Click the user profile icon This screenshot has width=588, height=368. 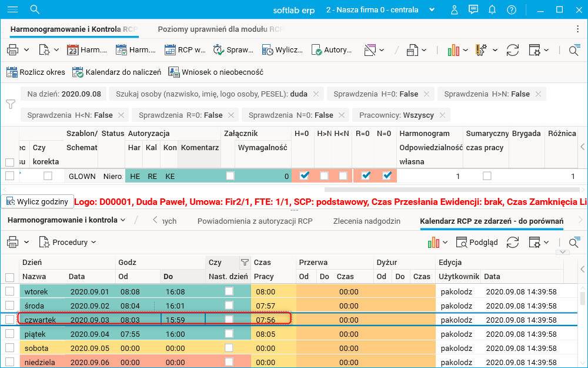click(x=454, y=9)
